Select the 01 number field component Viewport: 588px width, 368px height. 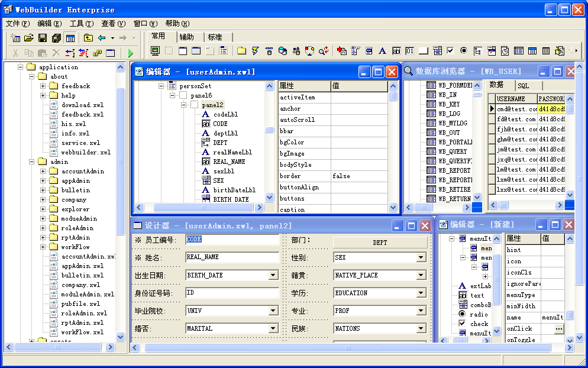[409, 51]
